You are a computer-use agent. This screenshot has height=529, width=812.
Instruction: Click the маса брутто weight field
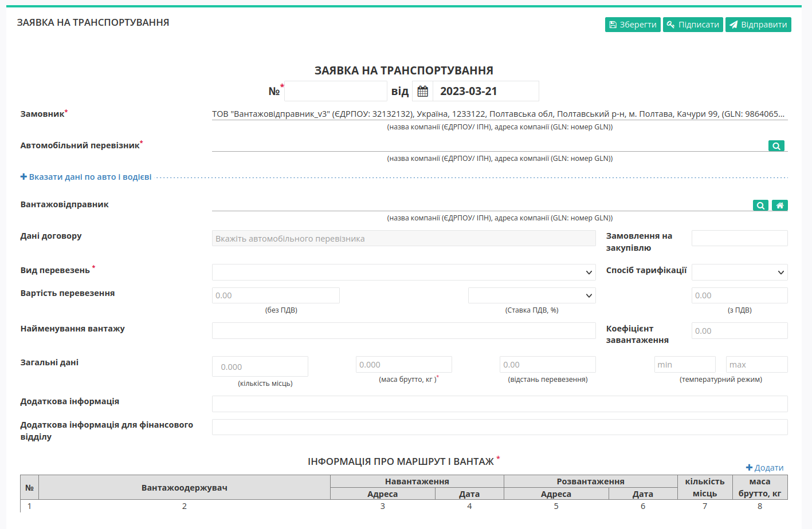click(x=404, y=365)
